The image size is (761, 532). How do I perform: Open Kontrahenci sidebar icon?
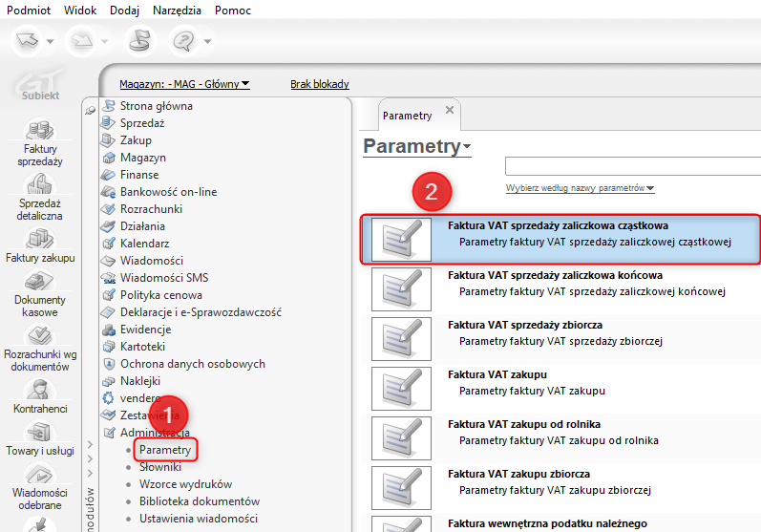point(39,396)
